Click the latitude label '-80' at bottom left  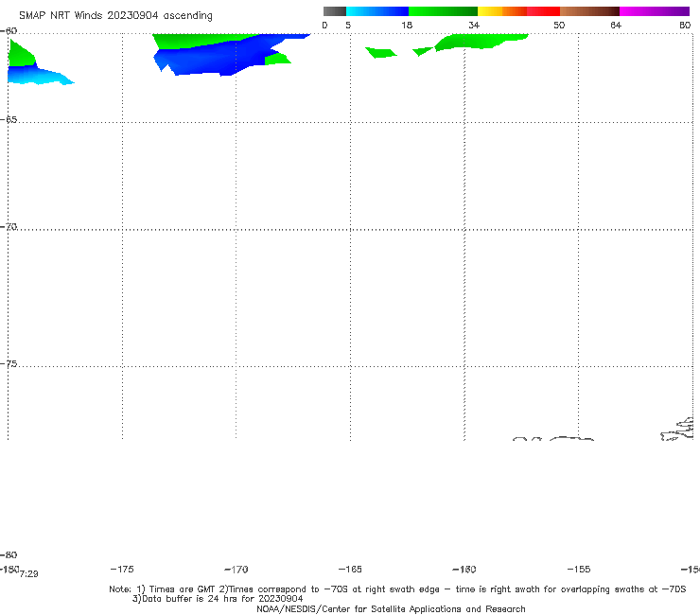9,555
